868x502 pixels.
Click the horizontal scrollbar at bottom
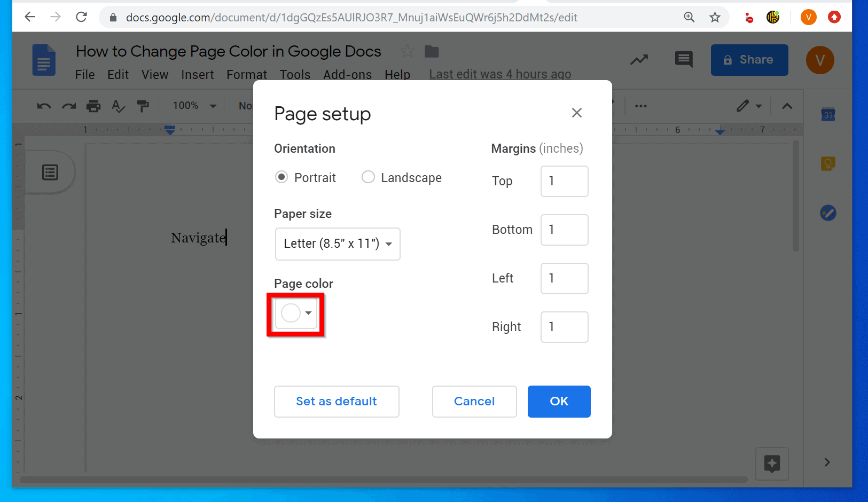[384, 480]
